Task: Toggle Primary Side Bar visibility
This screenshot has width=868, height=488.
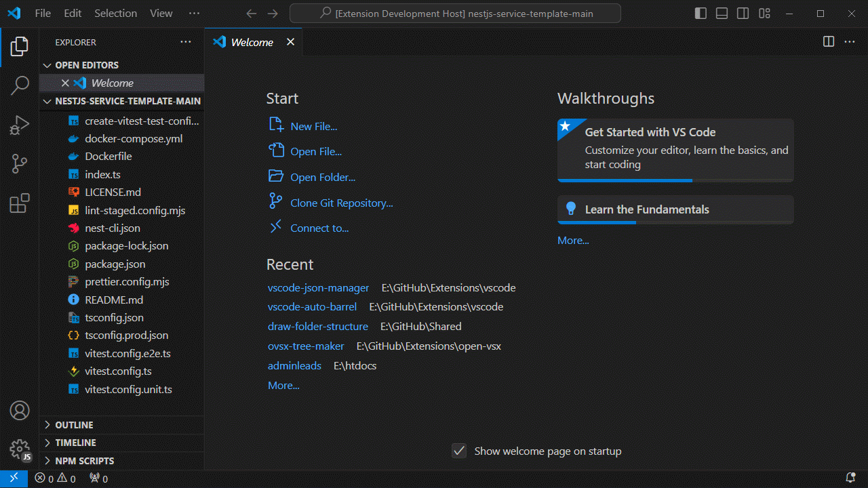Action: (x=701, y=14)
